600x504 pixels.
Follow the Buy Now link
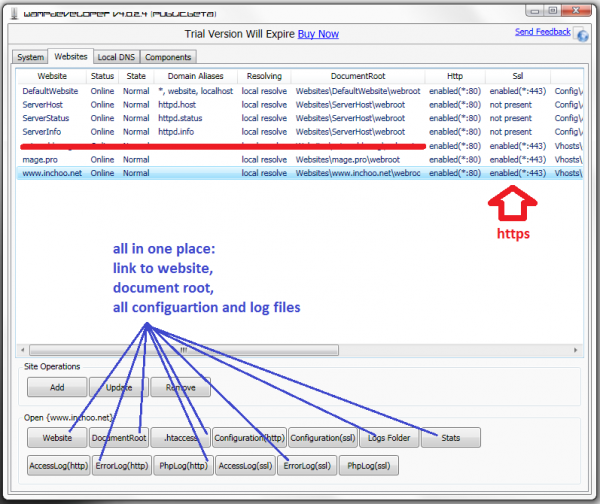pos(318,34)
